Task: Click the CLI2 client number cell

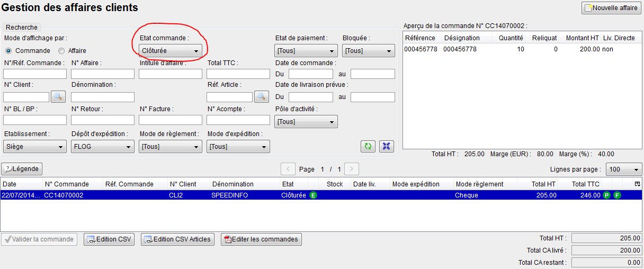Action: tap(177, 195)
